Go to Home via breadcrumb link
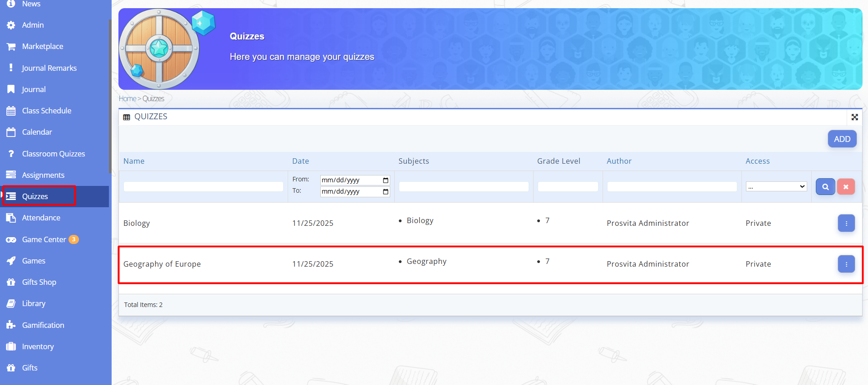This screenshot has width=868, height=385. point(127,98)
